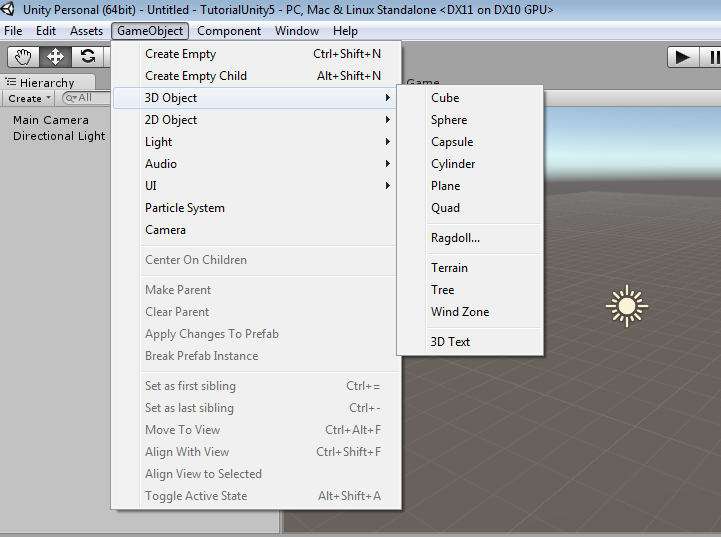
Task: Choose Camera from GameObject menu
Action: (x=255, y=230)
